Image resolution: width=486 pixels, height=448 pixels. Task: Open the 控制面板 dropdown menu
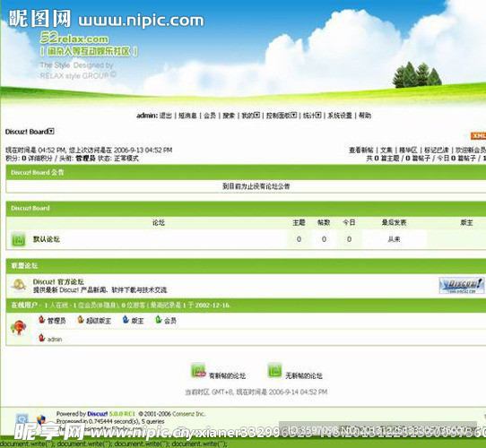[294, 116]
